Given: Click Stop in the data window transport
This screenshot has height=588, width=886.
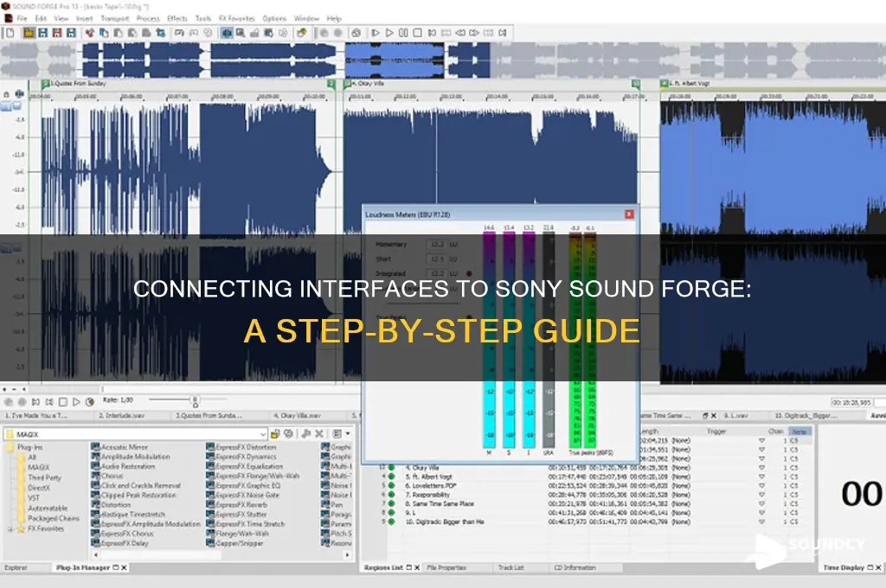Looking at the screenshot, I should pos(62,401).
